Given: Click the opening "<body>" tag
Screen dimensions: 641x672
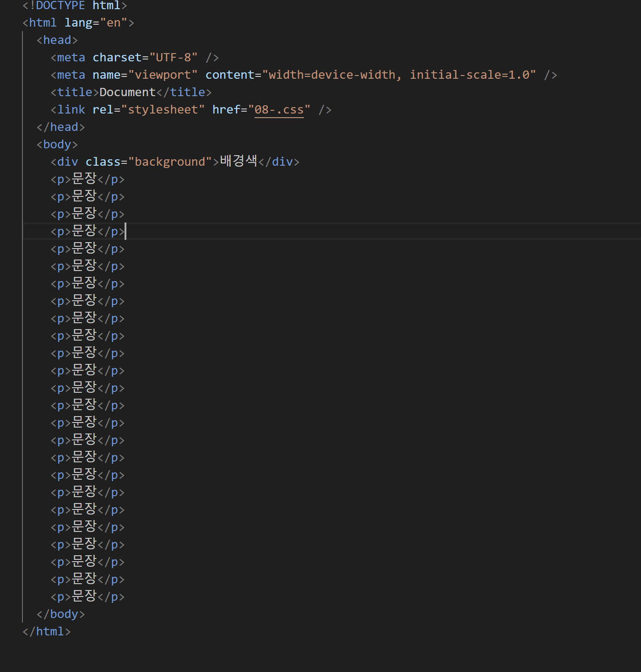Looking at the screenshot, I should (57, 145).
